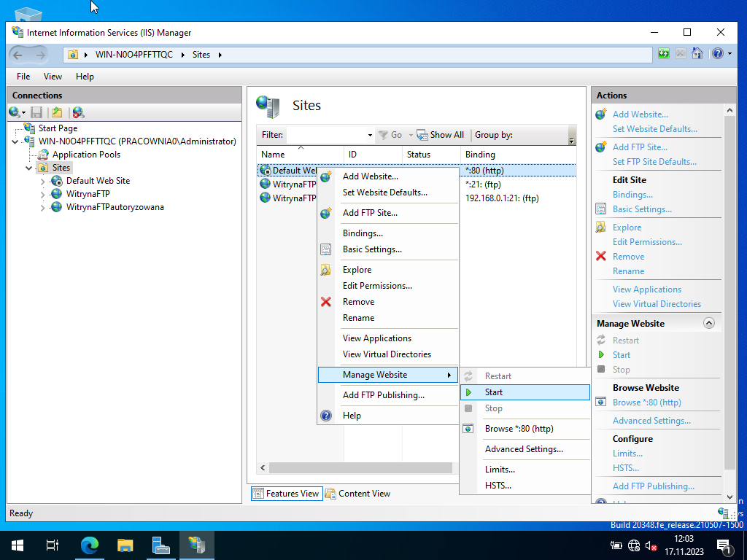Click the Home icon in address bar
The width and height of the screenshot is (747, 560).
point(697,54)
